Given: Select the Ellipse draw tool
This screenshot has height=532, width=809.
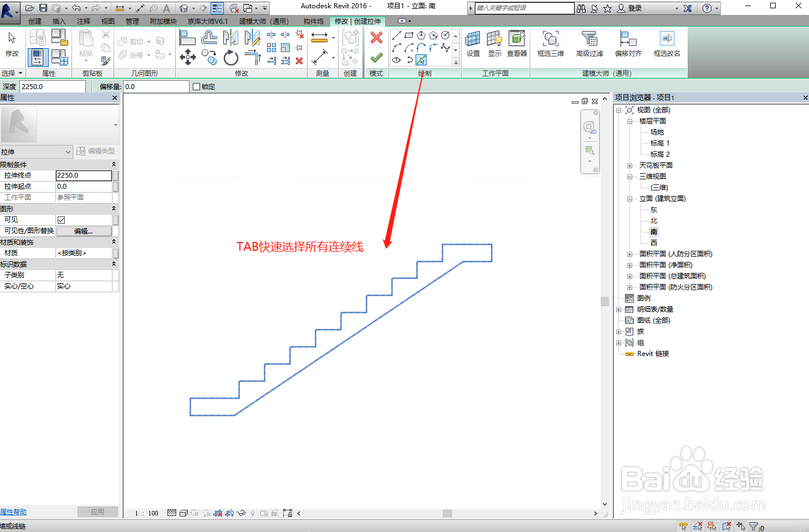Looking at the screenshot, I should click(397, 60).
